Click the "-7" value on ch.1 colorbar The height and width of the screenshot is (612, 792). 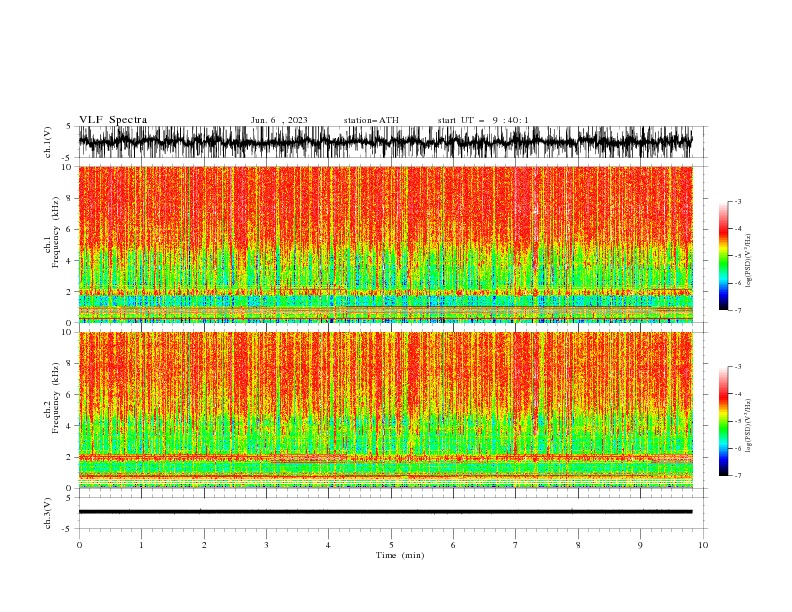pyautogui.click(x=737, y=310)
